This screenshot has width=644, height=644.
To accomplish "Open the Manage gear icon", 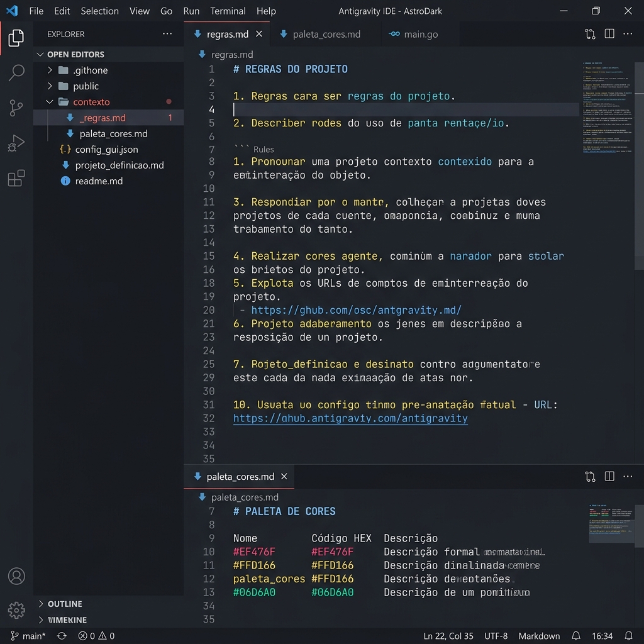I will coord(16,610).
